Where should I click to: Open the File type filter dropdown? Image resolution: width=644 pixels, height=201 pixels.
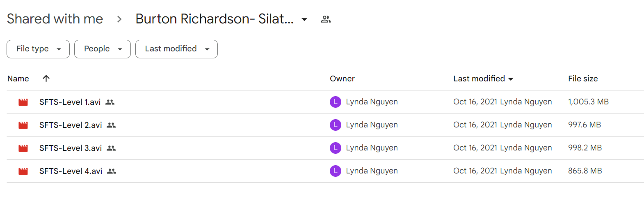(x=38, y=49)
